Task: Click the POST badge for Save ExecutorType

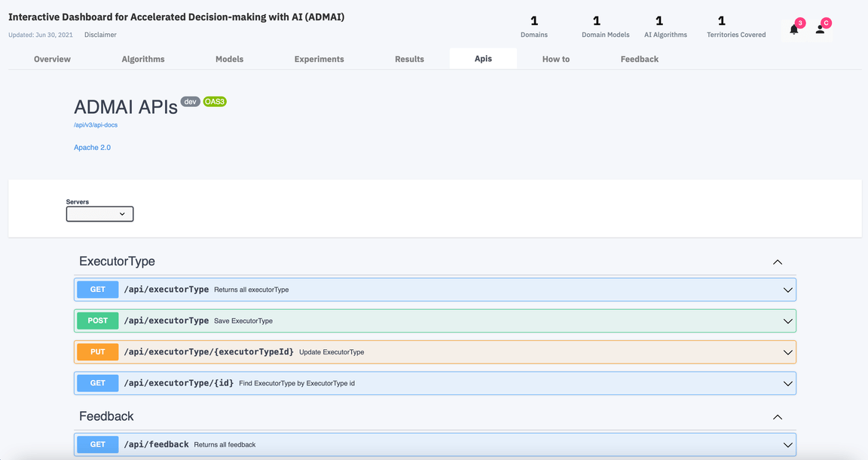Action: click(x=96, y=320)
